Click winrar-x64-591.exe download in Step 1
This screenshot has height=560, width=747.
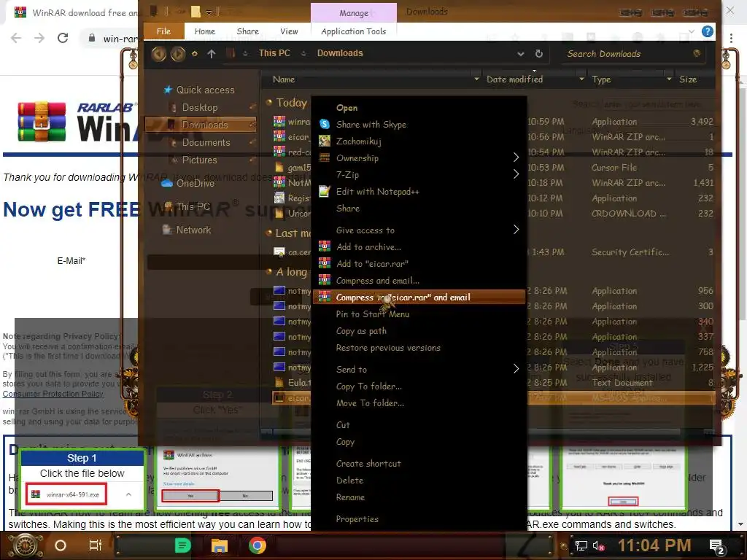[x=66, y=494]
